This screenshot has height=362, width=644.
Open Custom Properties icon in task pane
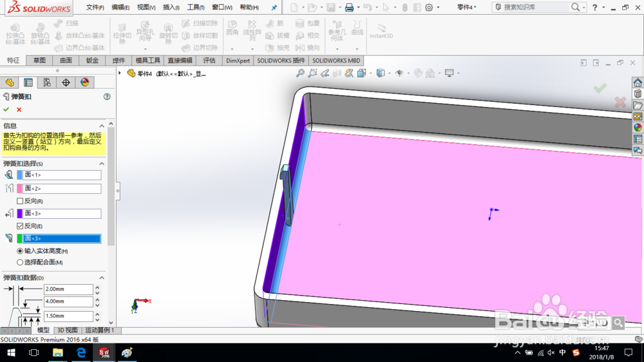point(638,139)
